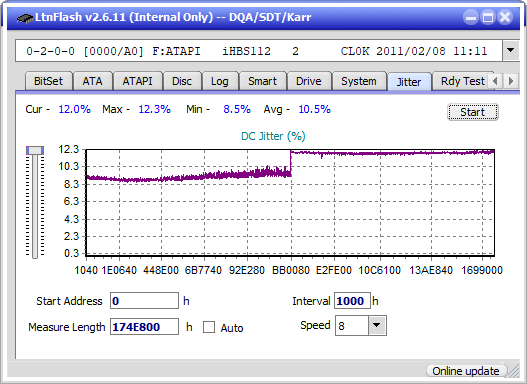
Task: Click the resize grip beside Online update
Action: pos(514,371)
